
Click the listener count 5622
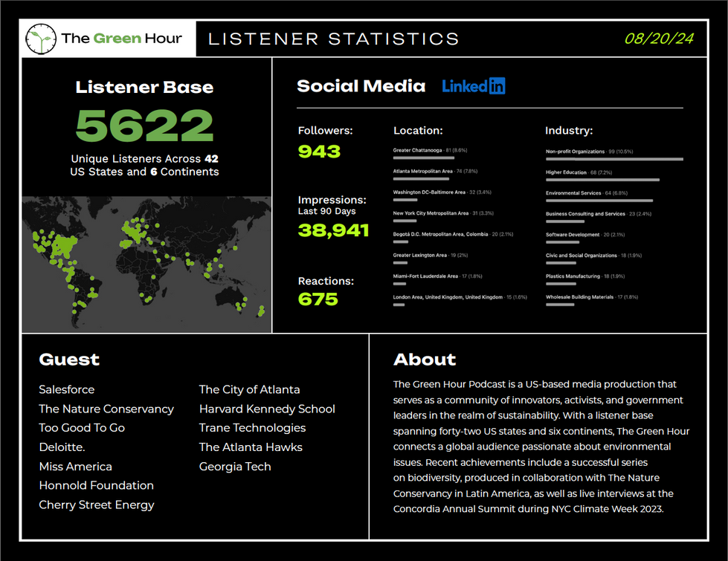(144, 126)
